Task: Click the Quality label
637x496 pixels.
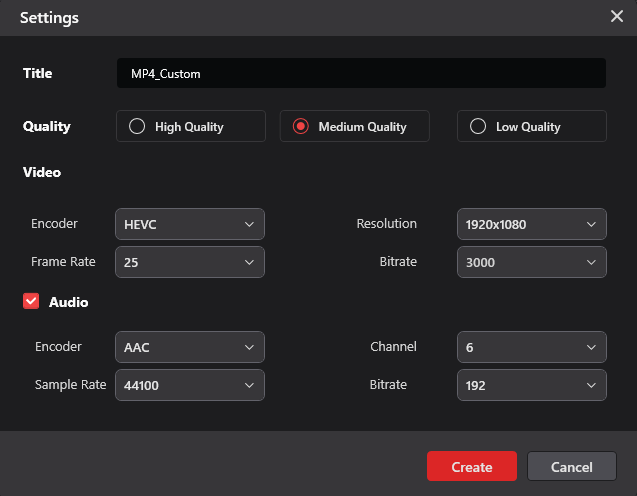Action: tap(47, 126)
